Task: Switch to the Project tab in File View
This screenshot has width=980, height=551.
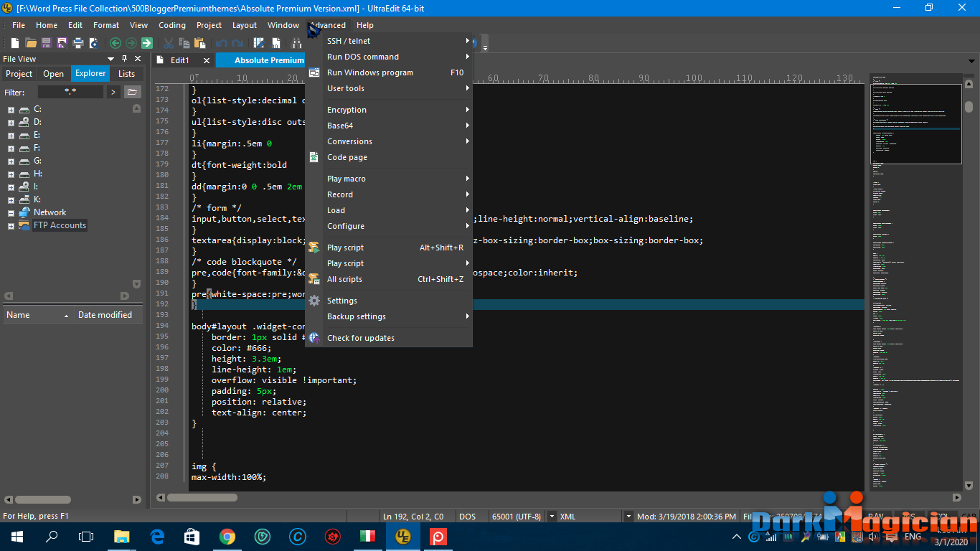Action: point(19,74)
